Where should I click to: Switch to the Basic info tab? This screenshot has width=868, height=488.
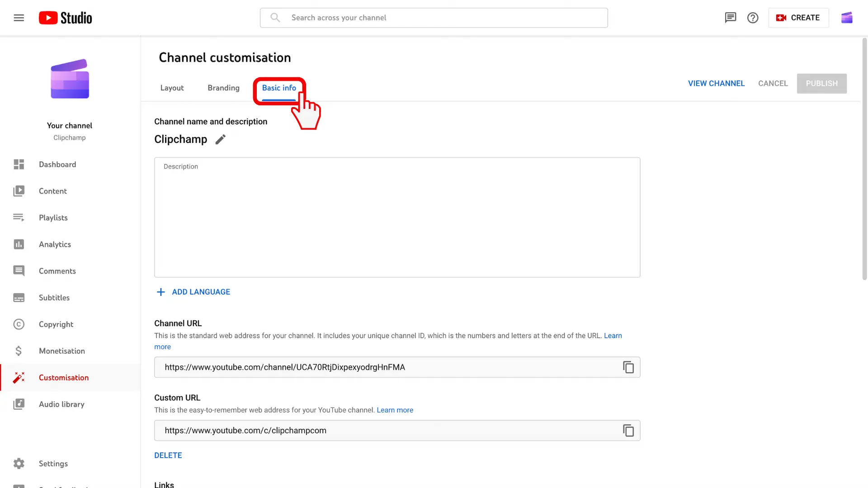click(278, 88)
